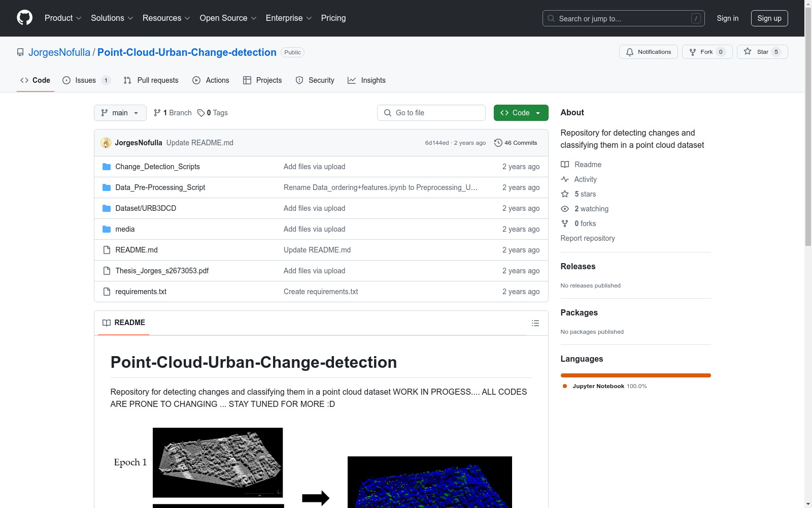Click the orange Jupyter Notebook language bar
The width and height of the screenshot is (812, 508).
click(x=635, y=375)
